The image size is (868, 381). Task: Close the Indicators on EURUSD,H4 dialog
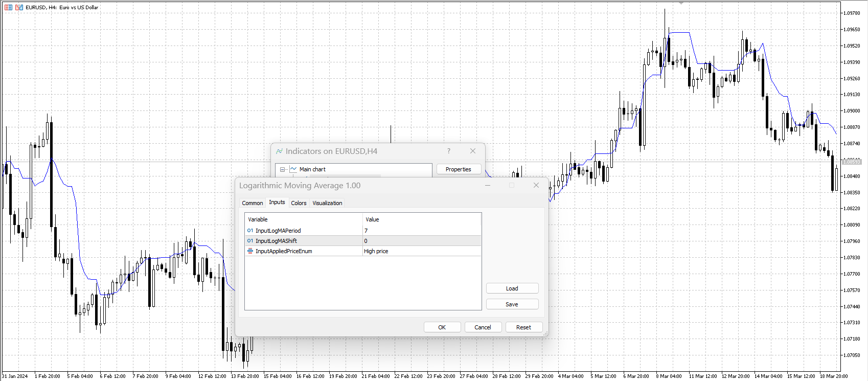[x=473, y=151]
